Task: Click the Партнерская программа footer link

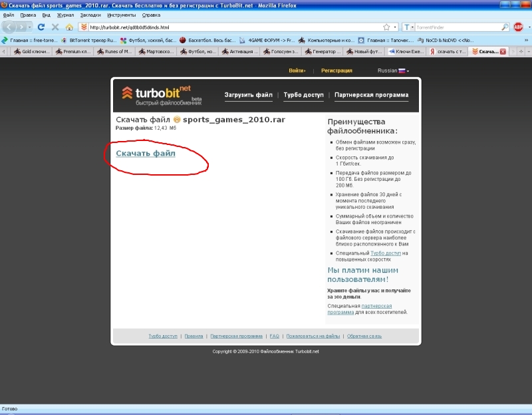Action: 237,336
